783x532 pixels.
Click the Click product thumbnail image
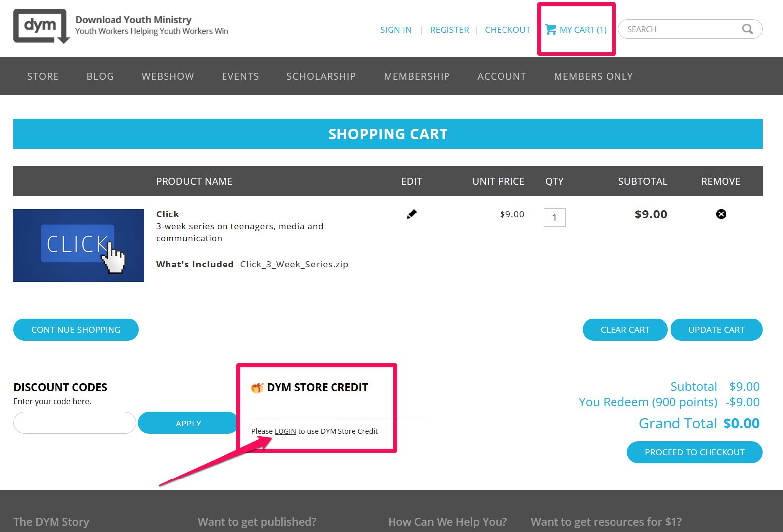79,245
